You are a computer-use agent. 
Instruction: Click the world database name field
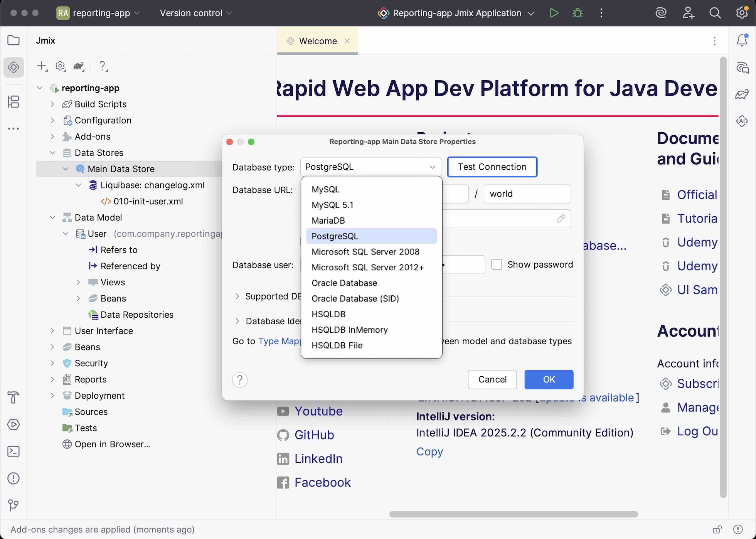click(x=527, y=194)
